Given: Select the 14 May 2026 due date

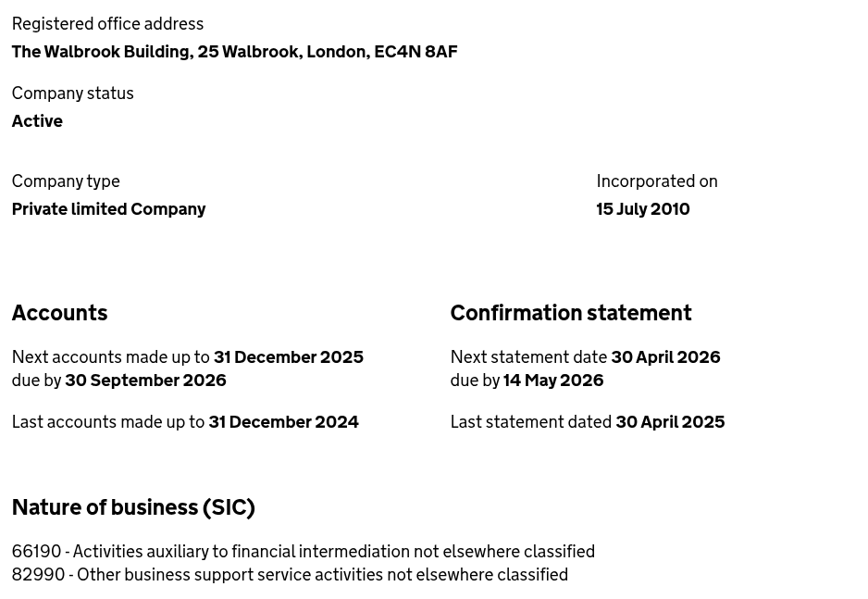Looking at the screenshot, I should click(553, 381).
